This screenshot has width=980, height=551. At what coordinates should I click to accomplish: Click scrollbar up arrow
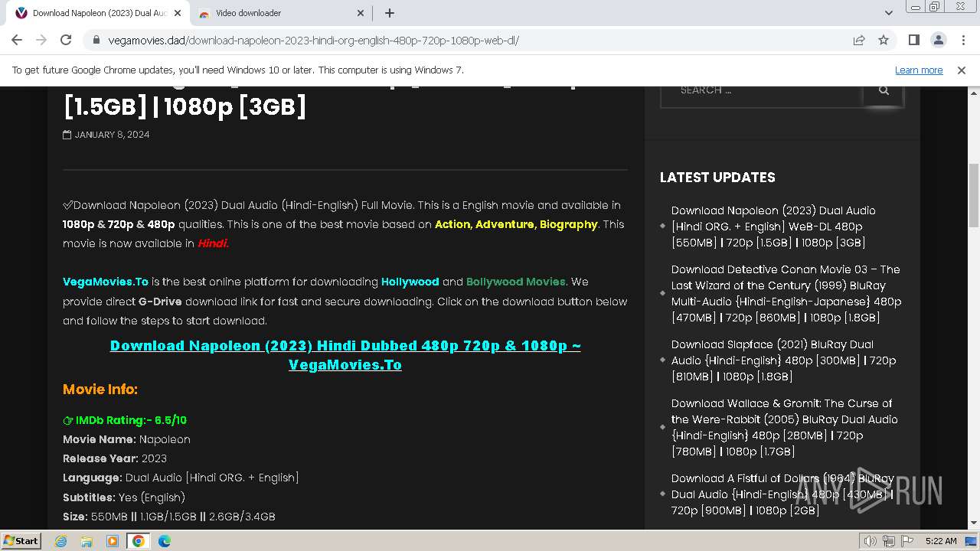click(x=973, y=93)
